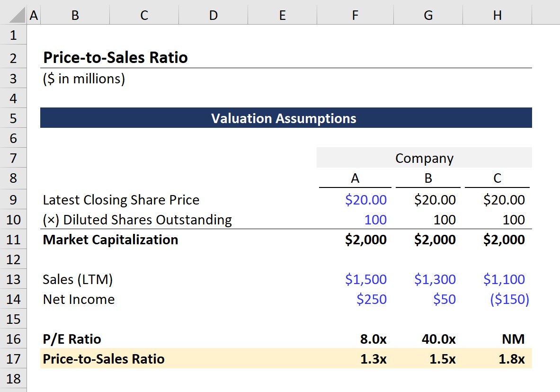Viewport: 560px width, 392px height.
Task: Click row number 5 to select it
Action: [12, 118]
